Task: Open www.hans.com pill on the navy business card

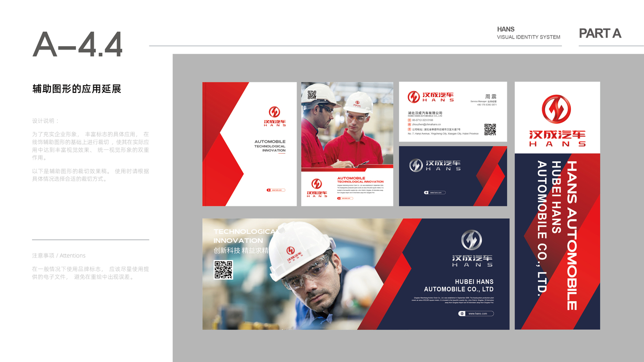Action: 435,192
